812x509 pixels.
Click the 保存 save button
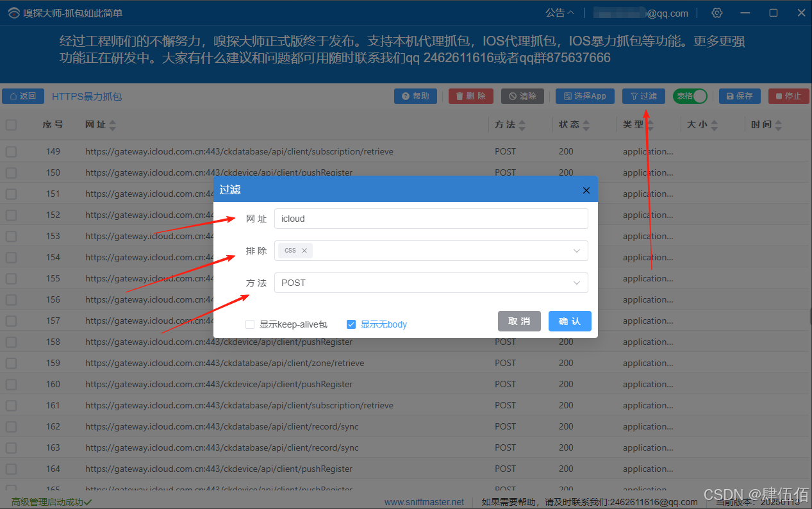740,96
